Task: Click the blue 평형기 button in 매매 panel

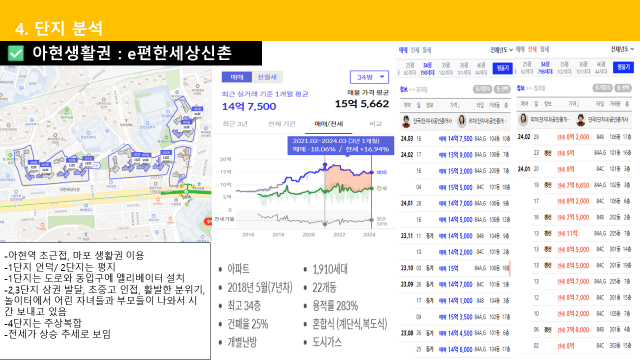Action: [502, 68]
